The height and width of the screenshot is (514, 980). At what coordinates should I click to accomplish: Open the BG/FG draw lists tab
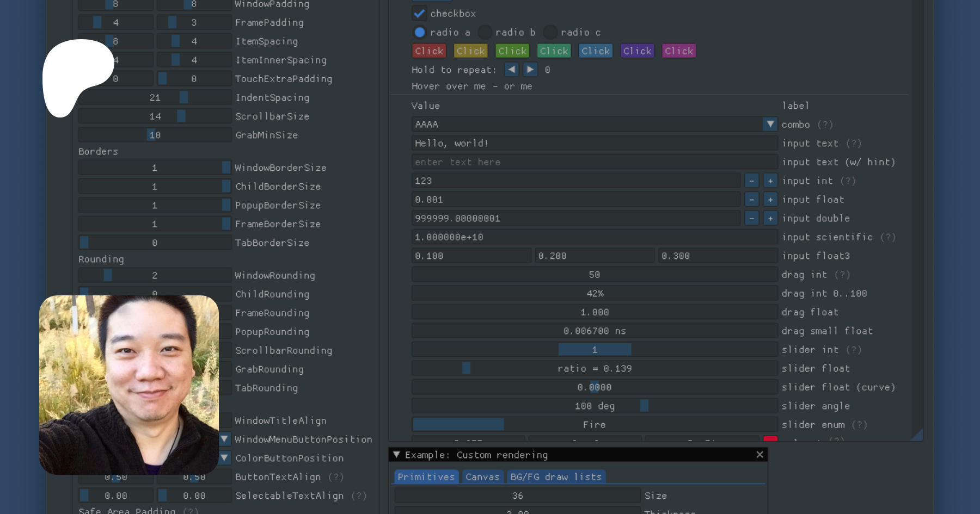[556, 477]
